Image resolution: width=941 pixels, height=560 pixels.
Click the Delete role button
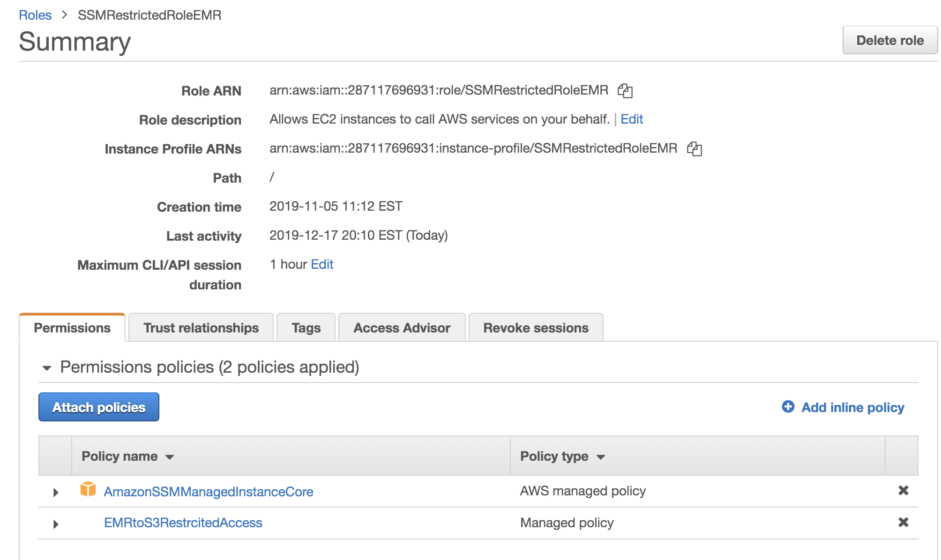889,40
